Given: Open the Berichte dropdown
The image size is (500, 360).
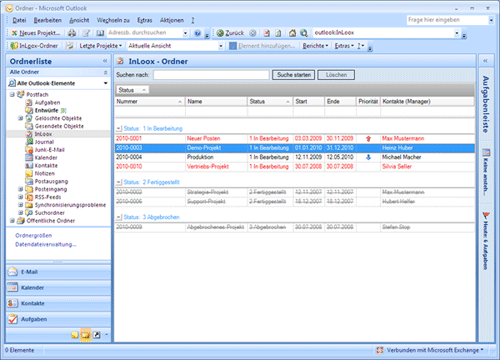Looking at the screenshot, I should click(x=315, y=46).
